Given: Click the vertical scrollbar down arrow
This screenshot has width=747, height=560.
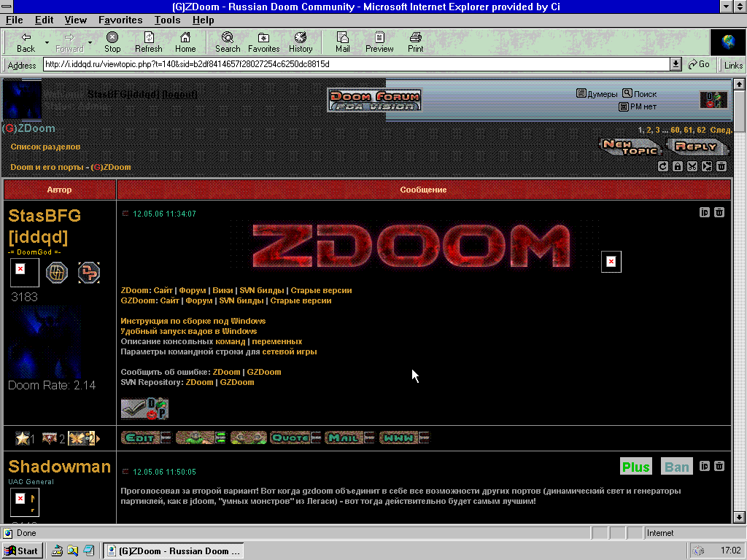Looking at the screenshot, I should click(x=740, y=517).
